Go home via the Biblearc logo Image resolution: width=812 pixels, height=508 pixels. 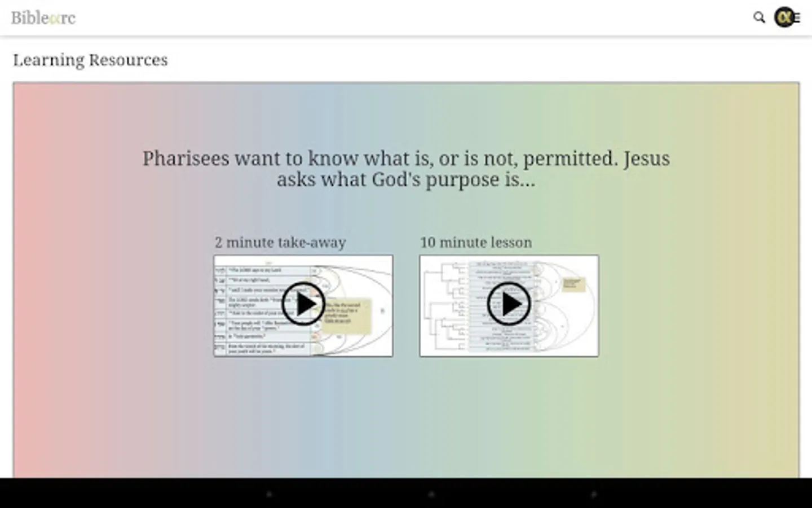tap(43, 18)
